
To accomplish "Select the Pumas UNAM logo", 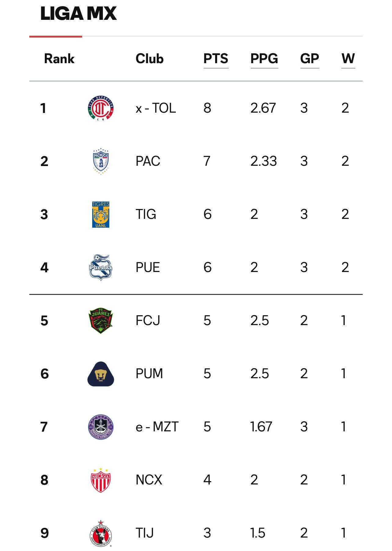I will click(x=101, y=374).
